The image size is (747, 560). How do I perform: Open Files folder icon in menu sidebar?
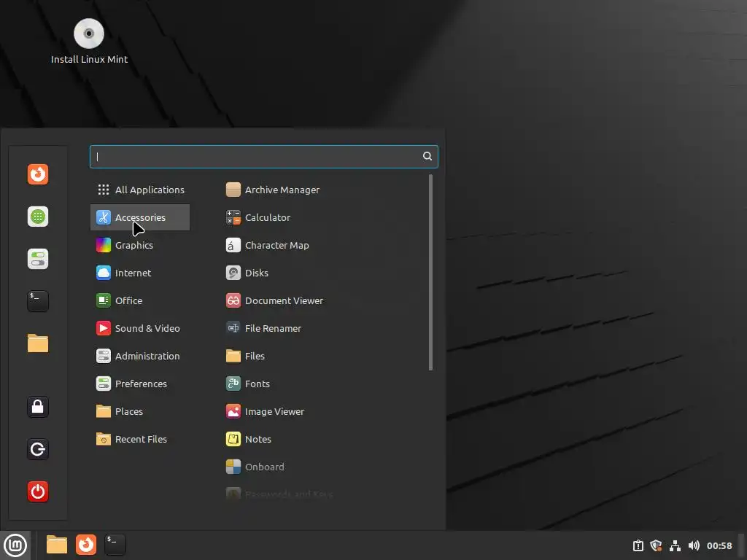38,343
